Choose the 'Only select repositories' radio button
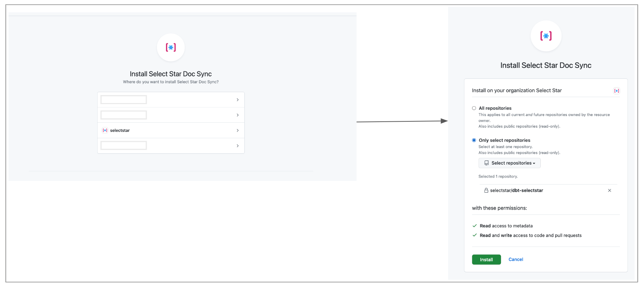644x287 pixels. tap(474, 140)
